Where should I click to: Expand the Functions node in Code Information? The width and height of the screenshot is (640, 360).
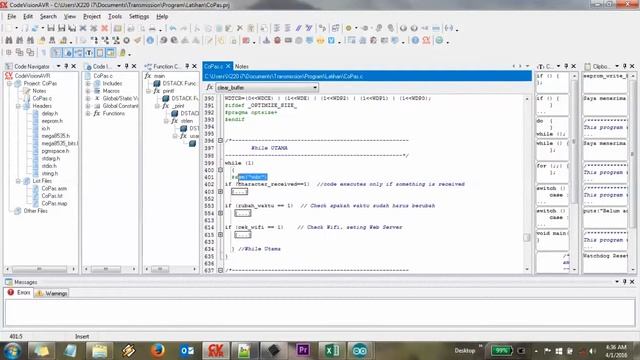[x=88, y=113]
